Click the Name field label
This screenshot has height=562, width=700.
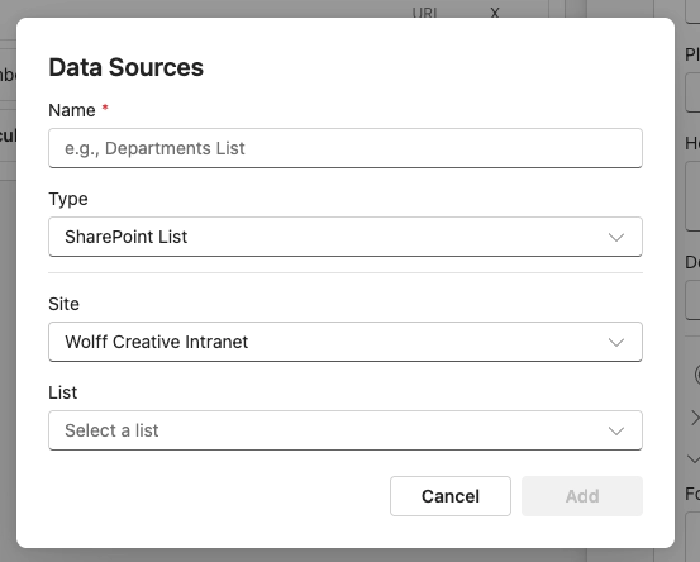pos(71,110)
